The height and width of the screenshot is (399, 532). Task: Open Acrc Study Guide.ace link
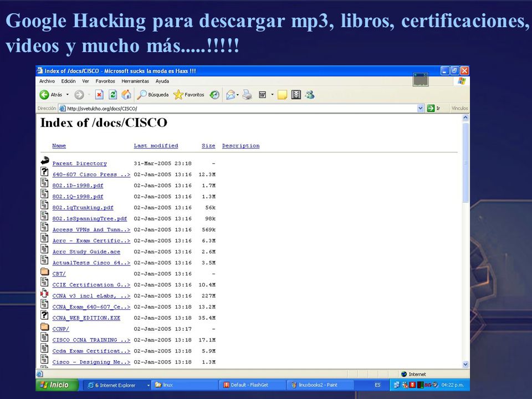tap(86, 252)
